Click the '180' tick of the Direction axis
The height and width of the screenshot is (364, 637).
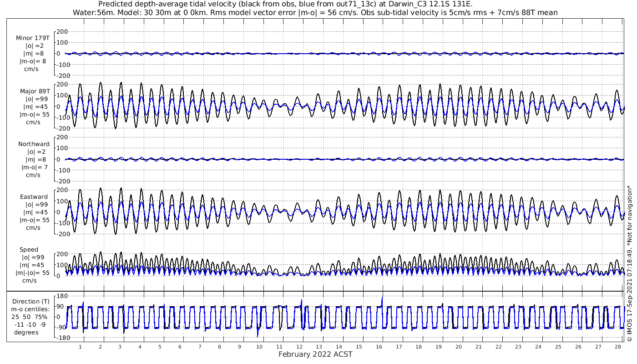coord(62,296)
